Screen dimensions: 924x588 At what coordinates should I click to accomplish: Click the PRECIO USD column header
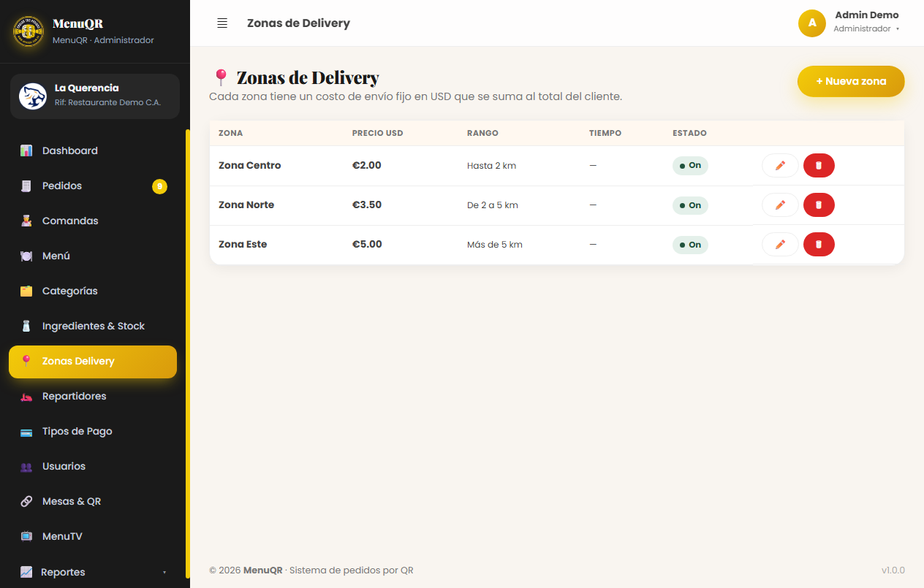[x=377, y=133]
